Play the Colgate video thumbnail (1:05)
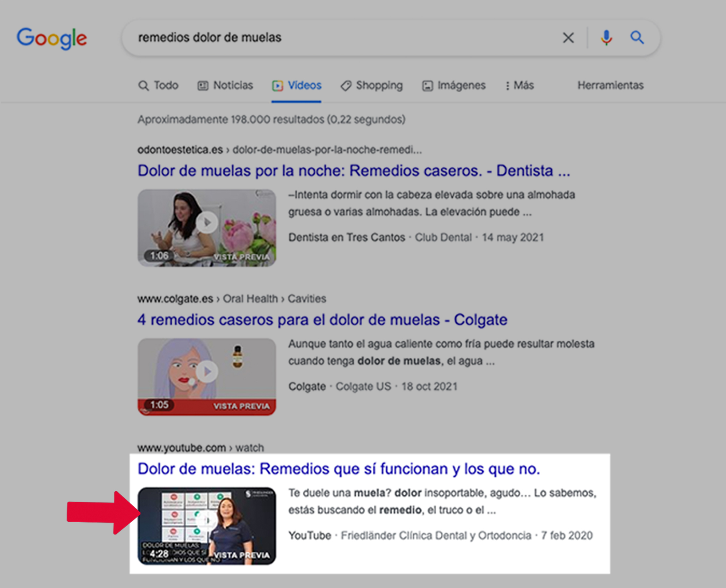The height and width of the screenshot is (588, 726). tap(206, 377)
